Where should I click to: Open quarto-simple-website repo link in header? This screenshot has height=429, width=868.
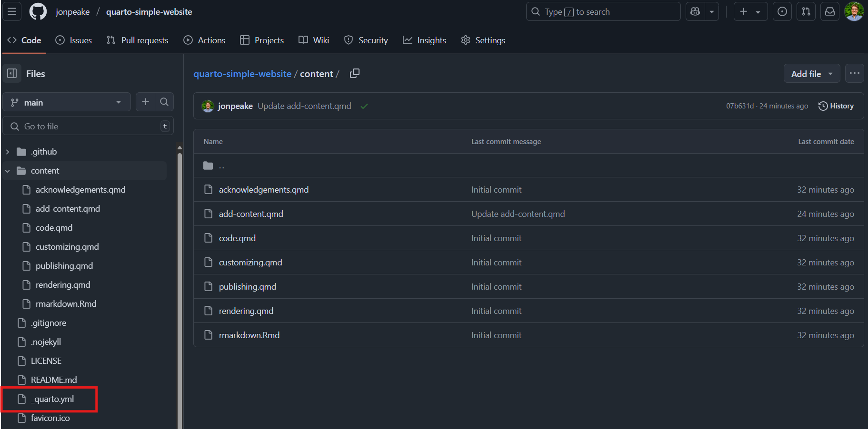(149, 12)
